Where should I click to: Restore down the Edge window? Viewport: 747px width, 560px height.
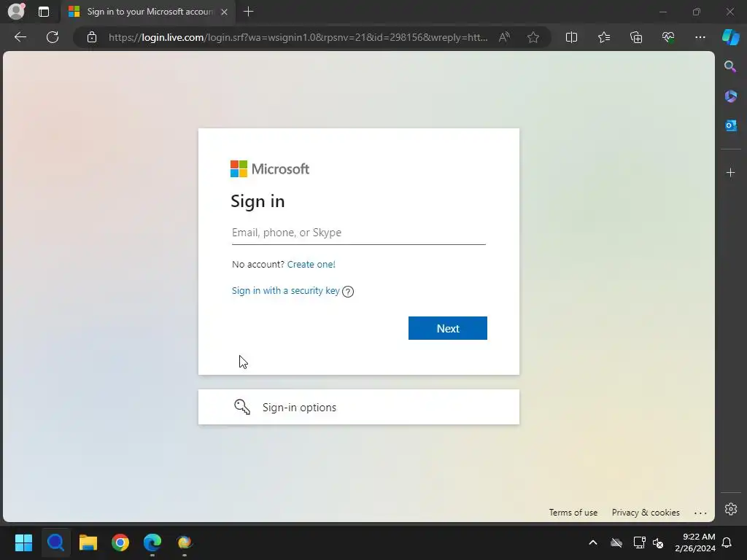697,12
